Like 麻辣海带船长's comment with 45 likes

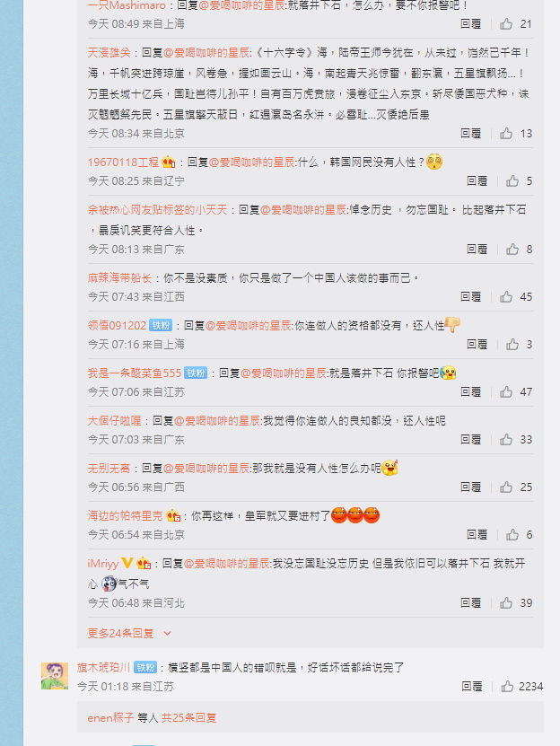(x=506, y=297)
